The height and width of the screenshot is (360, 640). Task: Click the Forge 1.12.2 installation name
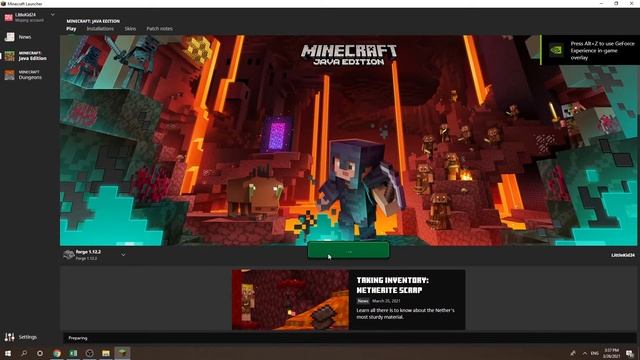click(x=88, y=252)
